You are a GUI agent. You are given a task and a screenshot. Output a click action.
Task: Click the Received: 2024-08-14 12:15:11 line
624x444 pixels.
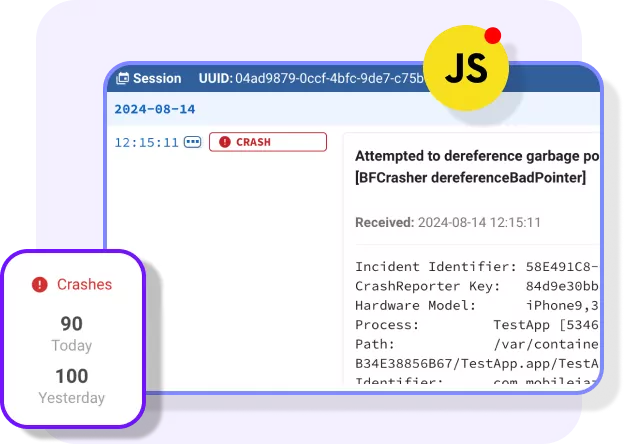coord(448,222)
